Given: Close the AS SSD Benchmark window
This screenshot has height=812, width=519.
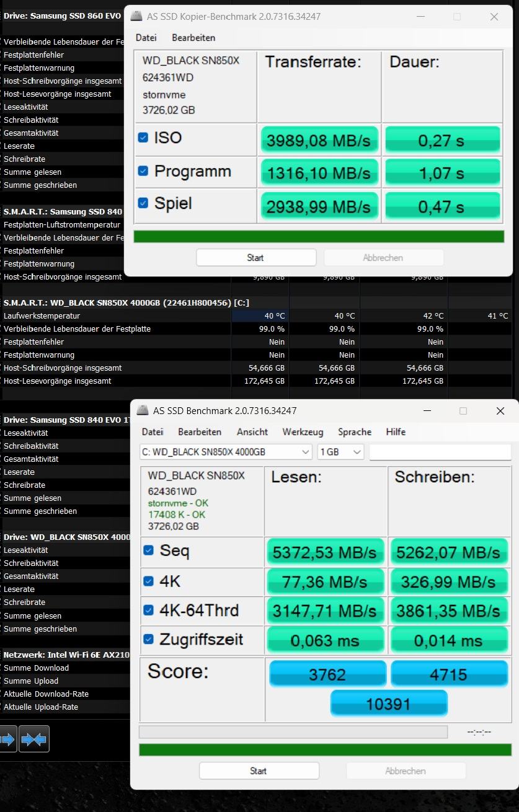Looking at the screenshot, I should coord(500,411).
